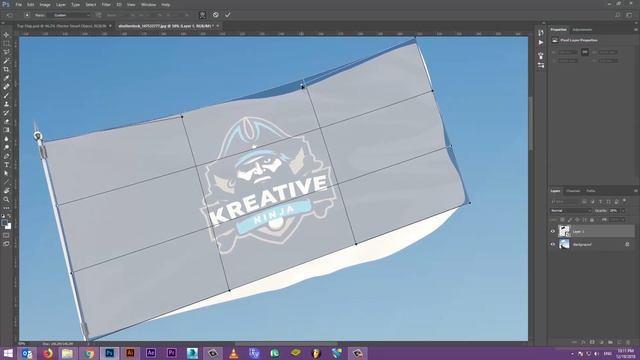Image resolution: width=640 pixels, height=360 pixels.
Task: Open the Filter menu
Action: [106, 4]
